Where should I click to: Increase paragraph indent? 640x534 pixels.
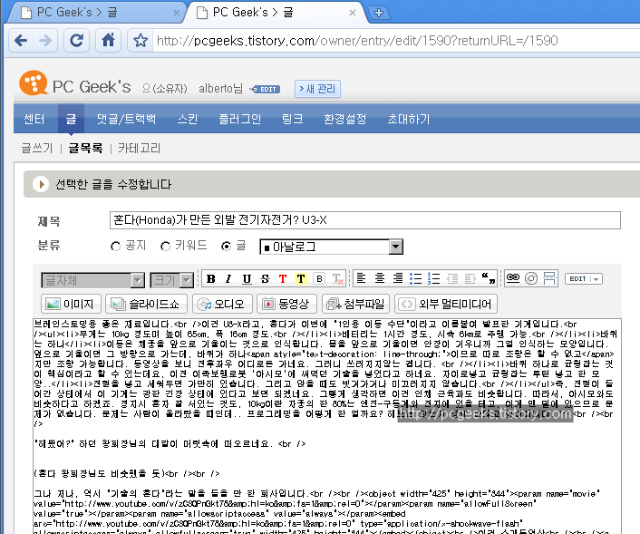[470, 278]
